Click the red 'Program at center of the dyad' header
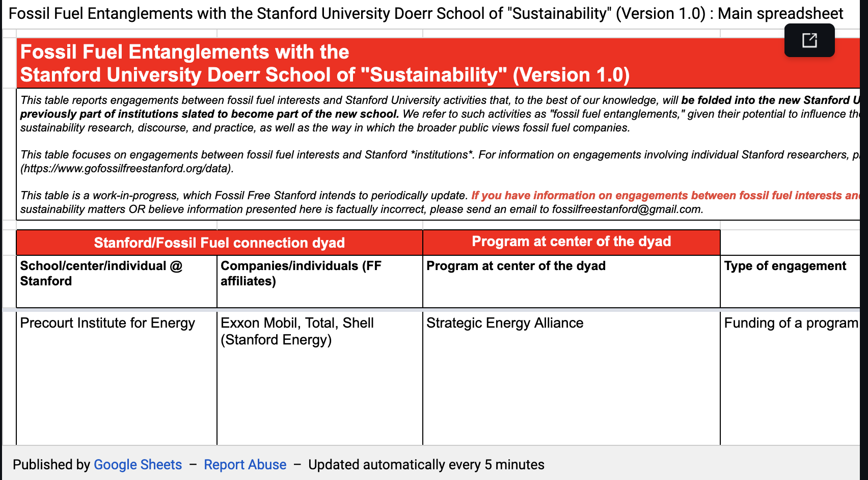 pos(572,242)
